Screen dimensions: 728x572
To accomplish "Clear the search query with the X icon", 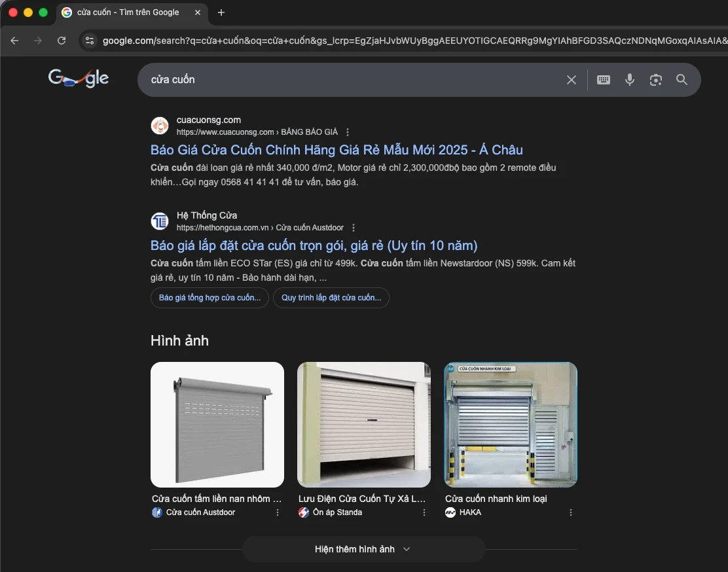I will pos(571,79).
